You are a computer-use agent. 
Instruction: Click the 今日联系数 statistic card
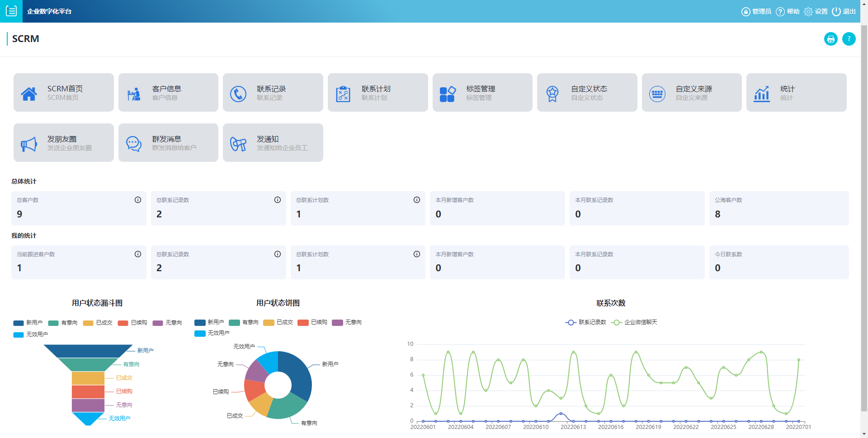point(779,262)
